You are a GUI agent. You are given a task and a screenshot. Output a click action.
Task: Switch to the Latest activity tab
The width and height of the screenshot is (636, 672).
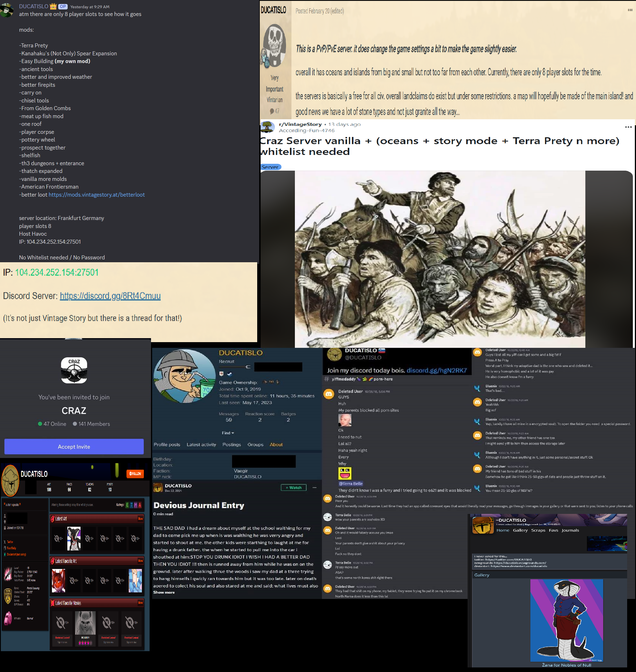[201, 445]
